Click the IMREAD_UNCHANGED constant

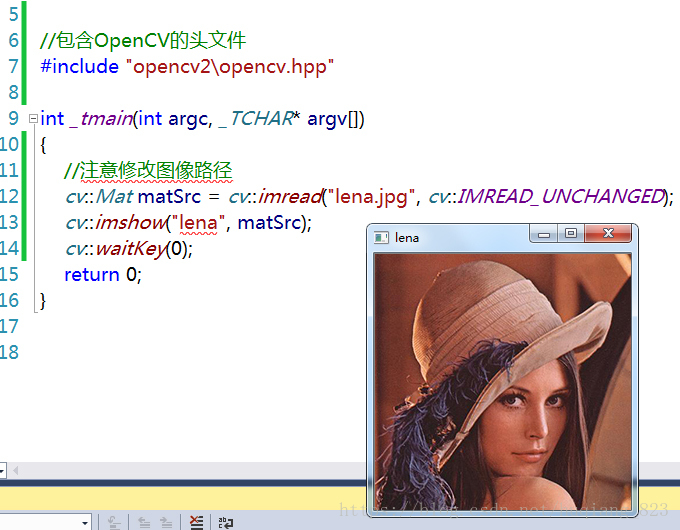pyautogui.click(x=560, y=196)
